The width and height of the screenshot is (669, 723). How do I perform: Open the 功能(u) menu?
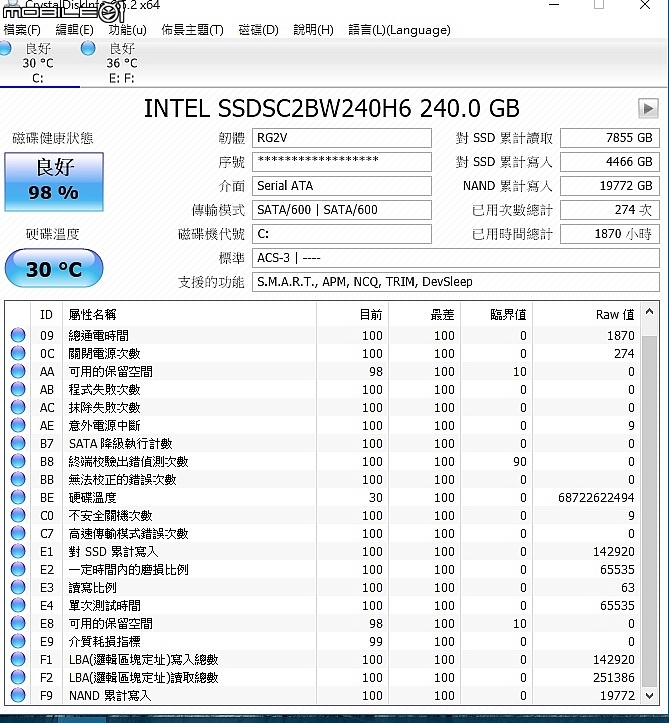[127, 30]
